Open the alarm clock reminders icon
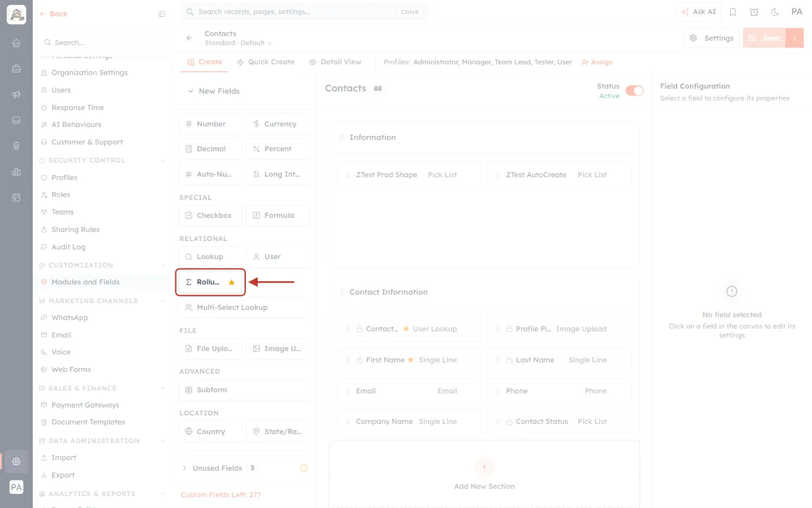 [x=754, y=12]
